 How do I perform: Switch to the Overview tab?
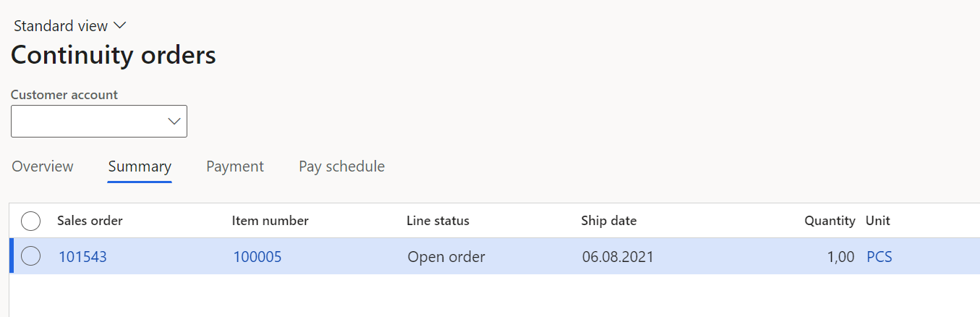[x=43, y=166]
